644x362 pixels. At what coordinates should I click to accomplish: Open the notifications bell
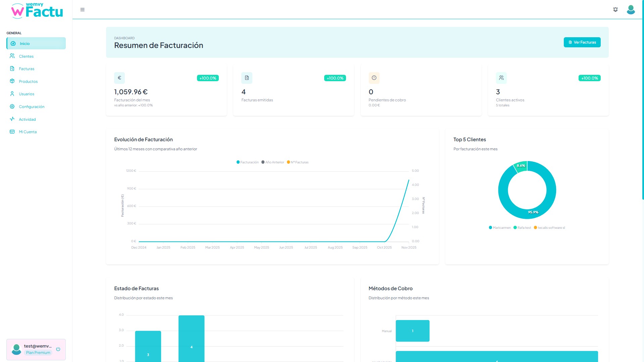coord(615,9)
